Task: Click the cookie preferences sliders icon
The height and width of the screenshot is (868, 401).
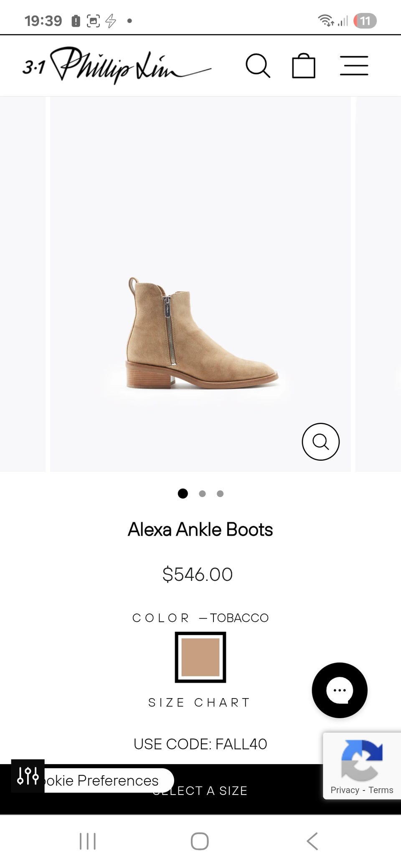Action: pyautogui.click(x=28, y=776)
